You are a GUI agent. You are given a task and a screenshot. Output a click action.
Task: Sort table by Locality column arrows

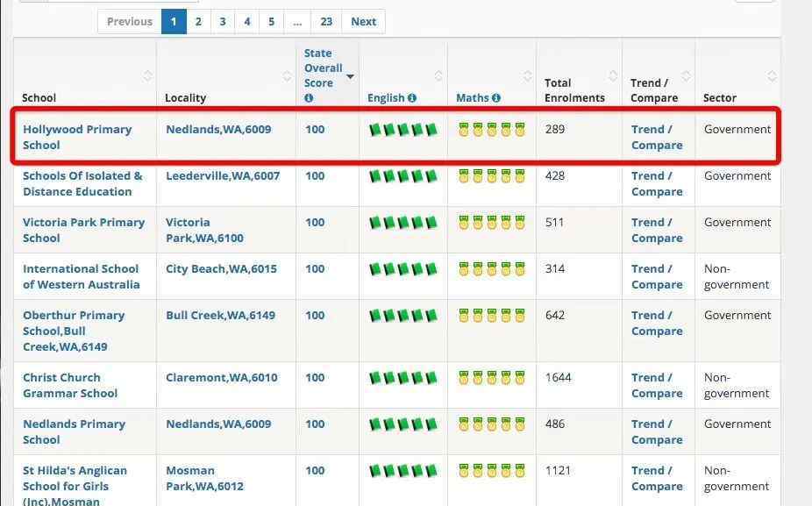pos(287,76)
